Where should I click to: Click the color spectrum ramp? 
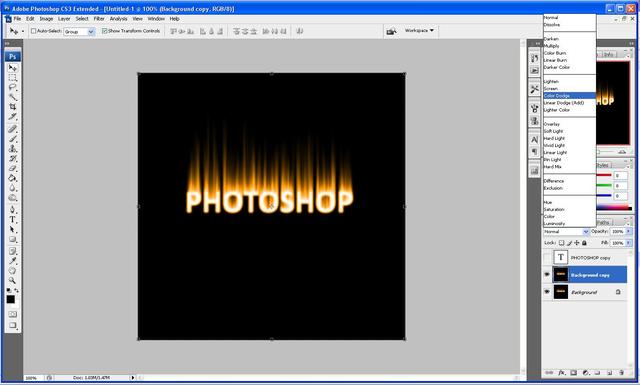click(614, 208)
